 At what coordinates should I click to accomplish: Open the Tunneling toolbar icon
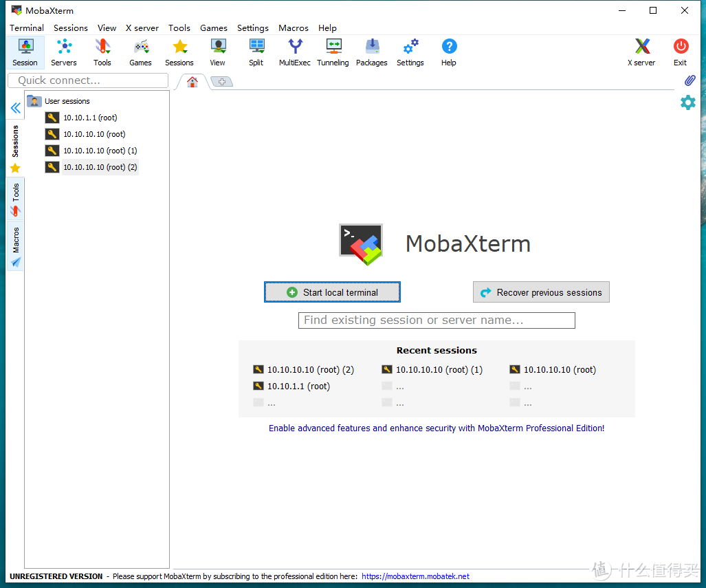[333, 53]
